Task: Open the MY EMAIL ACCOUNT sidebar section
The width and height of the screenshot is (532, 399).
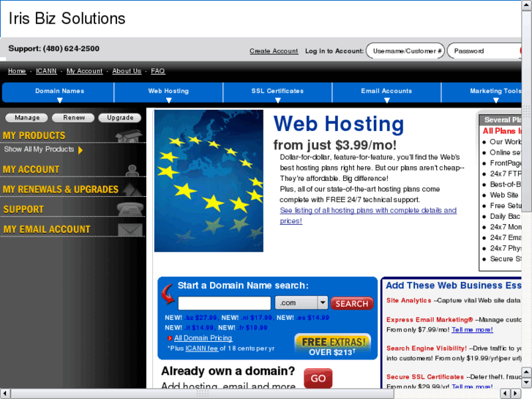Action: (47, 230)
